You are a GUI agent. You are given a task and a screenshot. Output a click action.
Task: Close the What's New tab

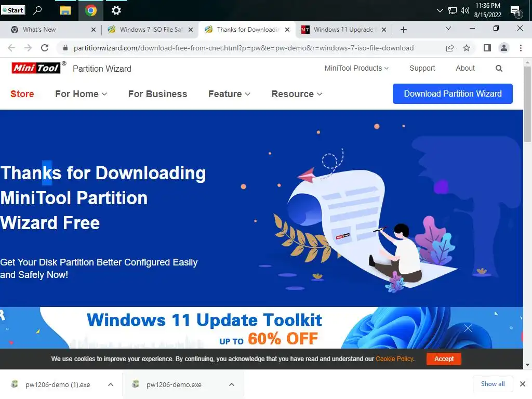tap(94, 30)
